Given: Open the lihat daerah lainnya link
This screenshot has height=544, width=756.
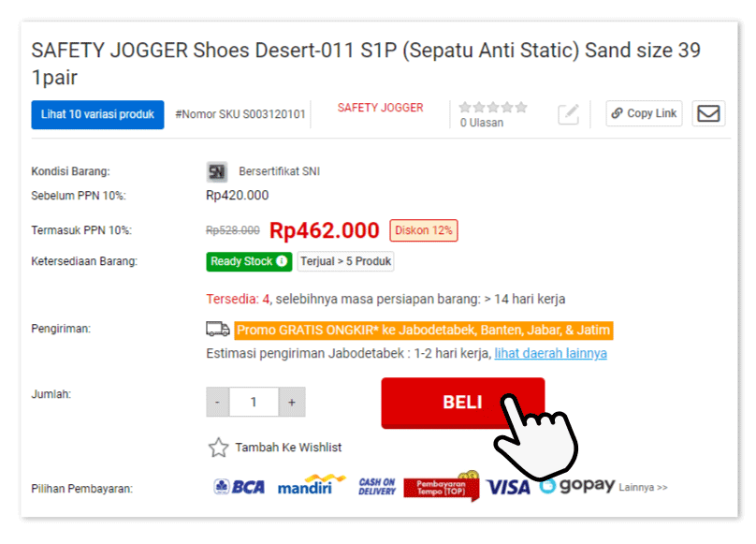Looking at the screenshot, I should (550, 353).
